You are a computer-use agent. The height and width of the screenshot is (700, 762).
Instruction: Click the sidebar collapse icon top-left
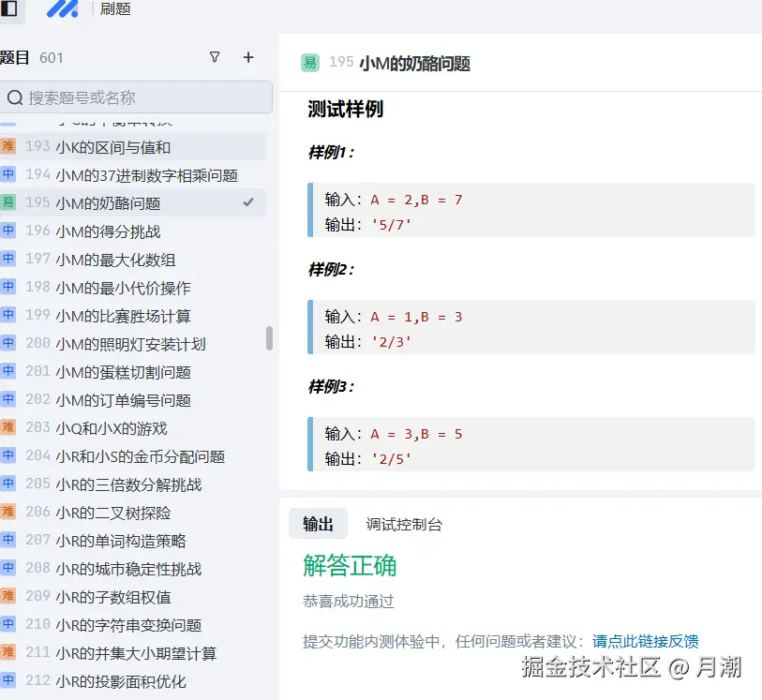click(x=9, y=10)
